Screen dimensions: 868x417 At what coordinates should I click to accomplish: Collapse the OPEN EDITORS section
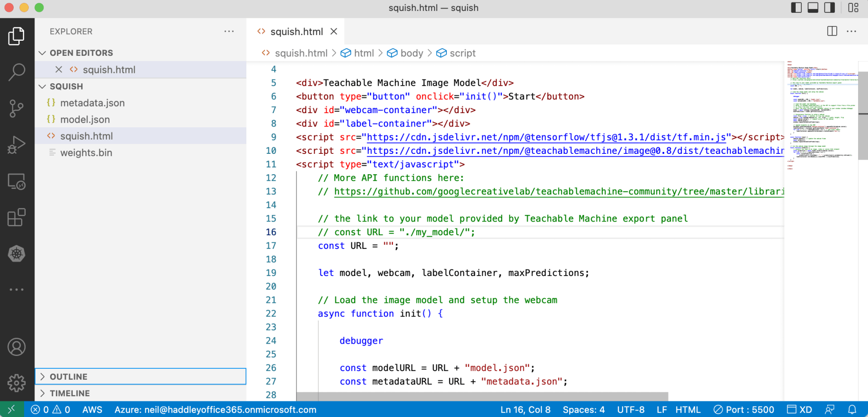tap(81, 53)
